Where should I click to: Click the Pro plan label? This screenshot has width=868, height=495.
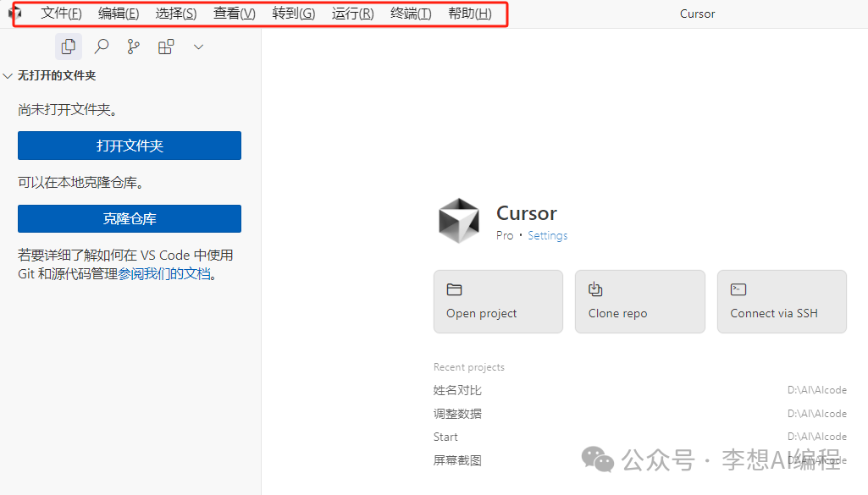[505, 235]
